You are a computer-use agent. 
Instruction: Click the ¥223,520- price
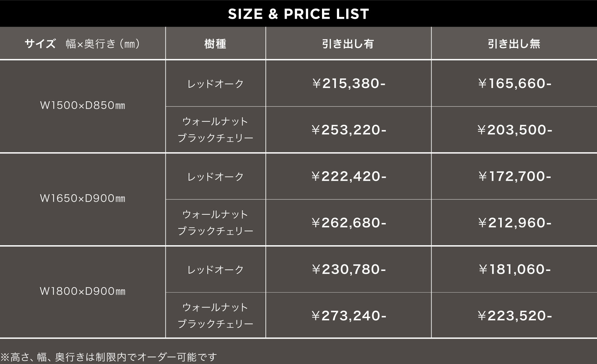pos(514,316)
